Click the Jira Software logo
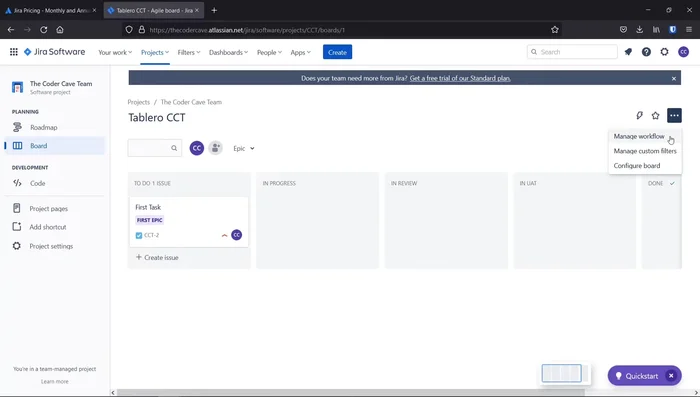Screen dimensions: 700x397 coord(54,52)
